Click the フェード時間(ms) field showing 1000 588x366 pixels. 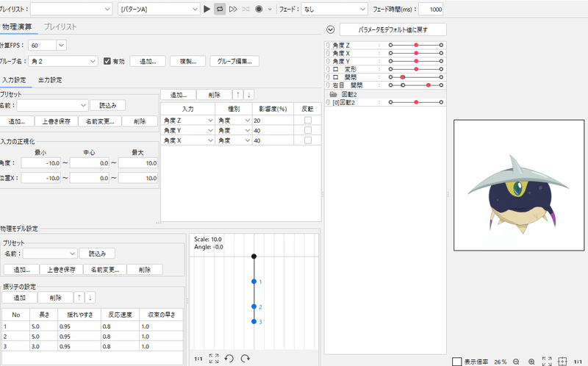point(431,9)
